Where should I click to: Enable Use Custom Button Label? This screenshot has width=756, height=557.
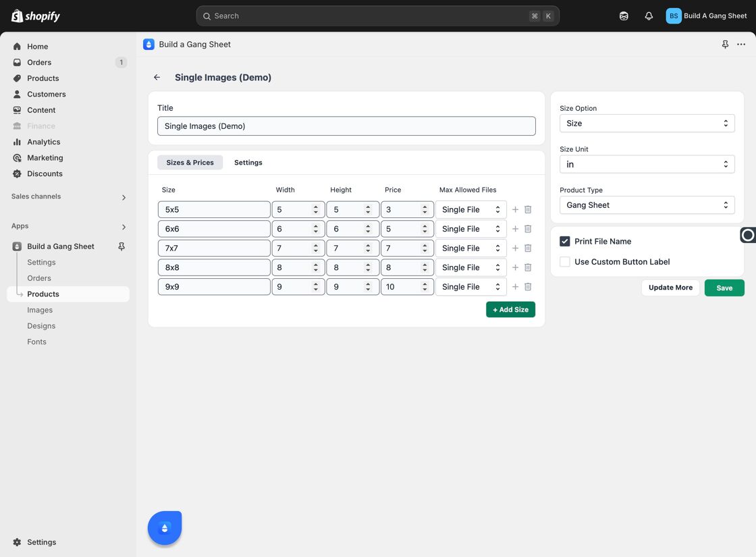tap(564, 262)
